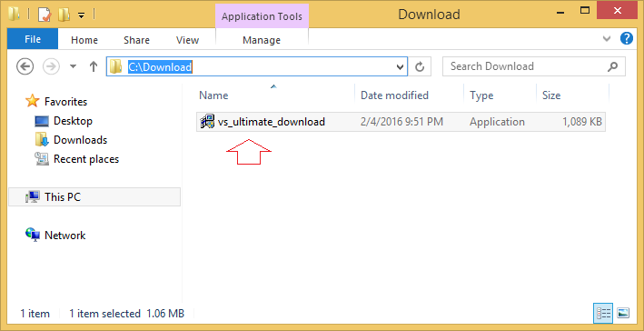Open the File menu
The width and height of the screenshot is (644, 331).
(33, 39)
